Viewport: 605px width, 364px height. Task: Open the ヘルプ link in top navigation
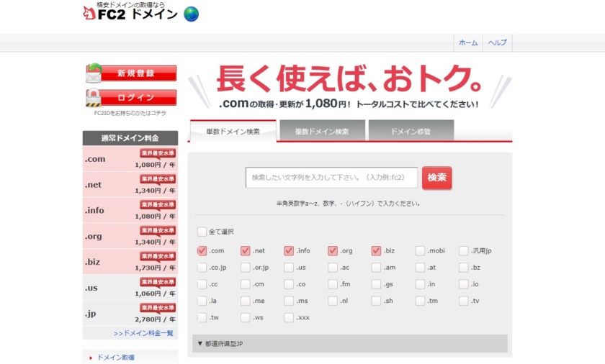tap(497, 43)
